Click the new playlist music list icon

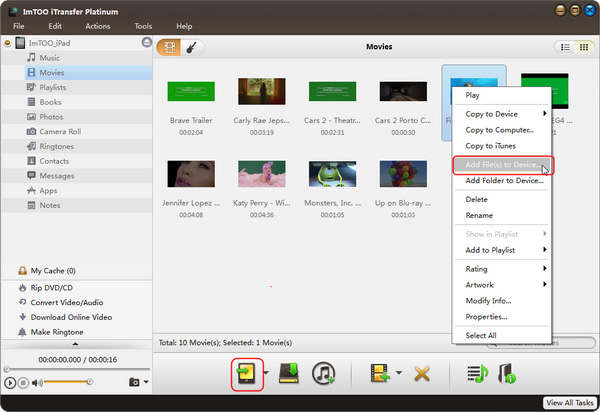tap(477, 374)
